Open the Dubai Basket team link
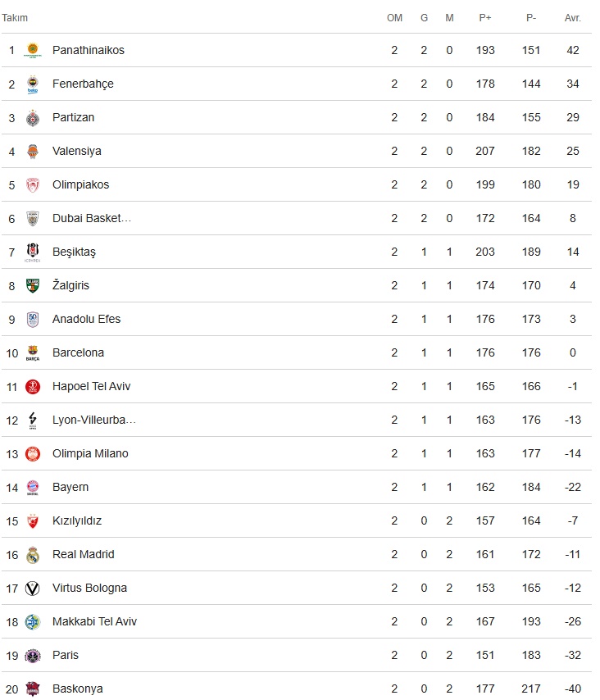 [92, 218]
